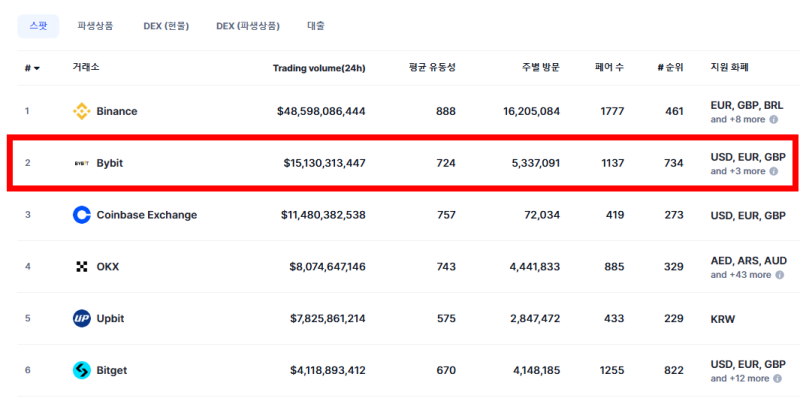Click Bitget rank value 822
800x404 pixels.
[x=674, y=370]
